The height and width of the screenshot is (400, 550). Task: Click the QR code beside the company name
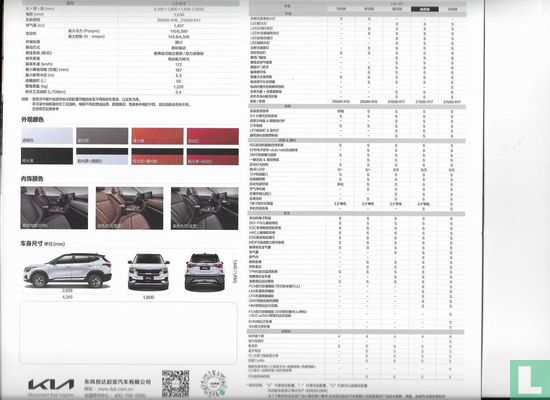click(176, 384)
